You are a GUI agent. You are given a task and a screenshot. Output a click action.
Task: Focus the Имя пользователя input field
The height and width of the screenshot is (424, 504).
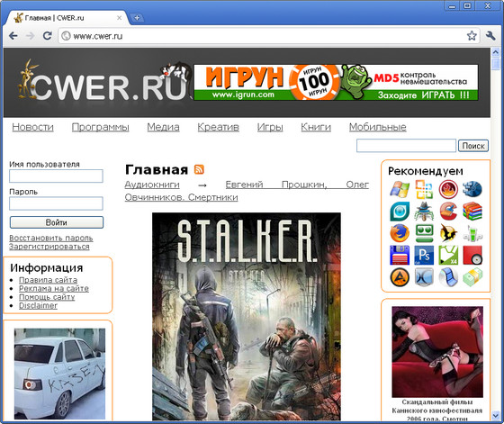(x=56, y=176)
